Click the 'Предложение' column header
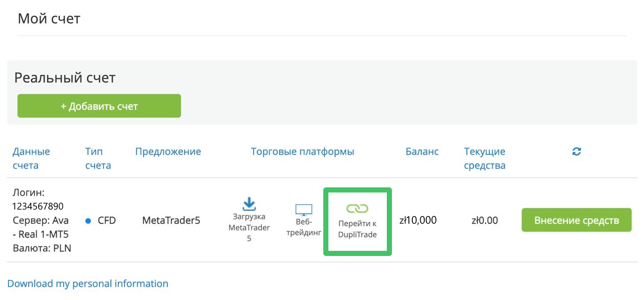Screen dimensions: 644x300 coord(168,152)
